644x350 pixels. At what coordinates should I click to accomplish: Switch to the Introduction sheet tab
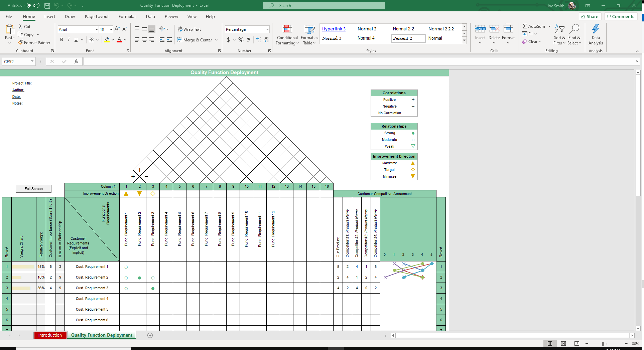tap(50, 335)
